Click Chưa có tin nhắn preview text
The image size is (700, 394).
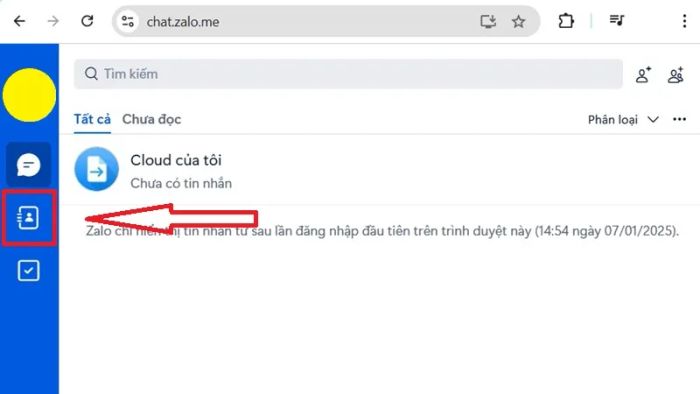click(181, 183)
